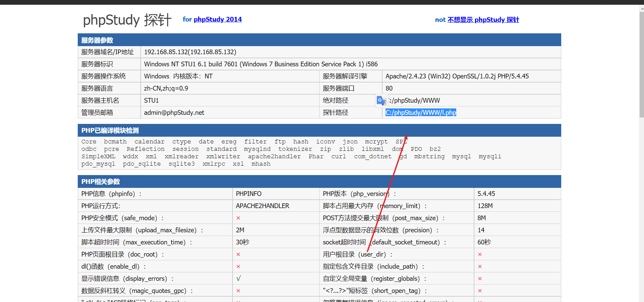Viewport: 644px width, 302px height.
Task: Click the 不想显示 phpStudy 探针 link
Action: click(x=483, y=20)
